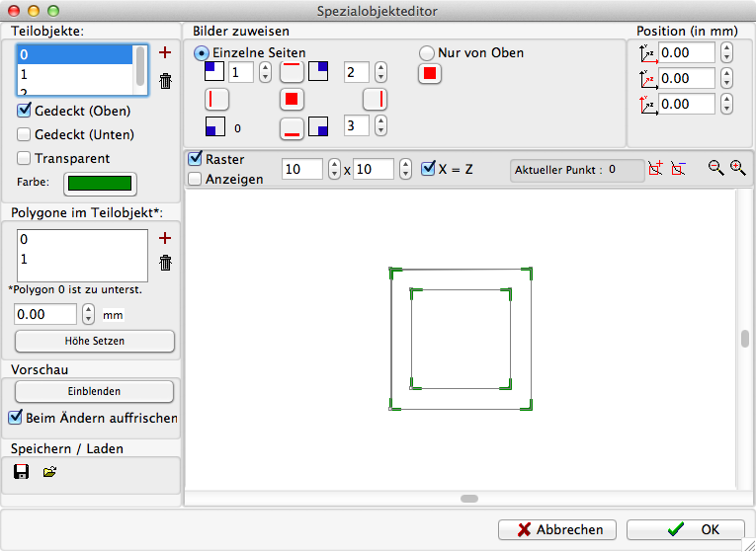
Task: Open the green Farbe color swatch
Action: 99,183
